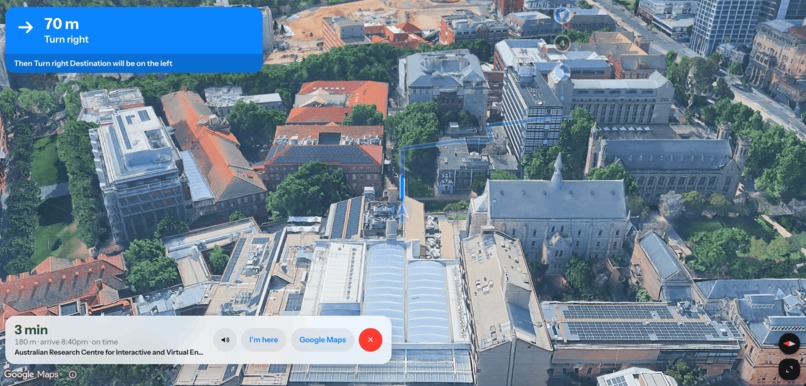Open the info icon beside Google Maps logo
This screenshot has height=386, width=806.
pyautogui.click(x=72, y=375)
